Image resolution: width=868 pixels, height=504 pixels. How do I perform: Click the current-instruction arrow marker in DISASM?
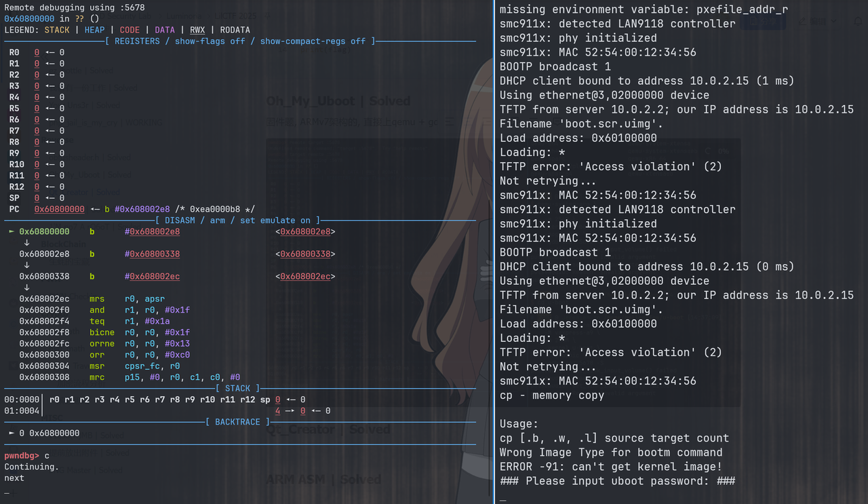tap(11, 232)
